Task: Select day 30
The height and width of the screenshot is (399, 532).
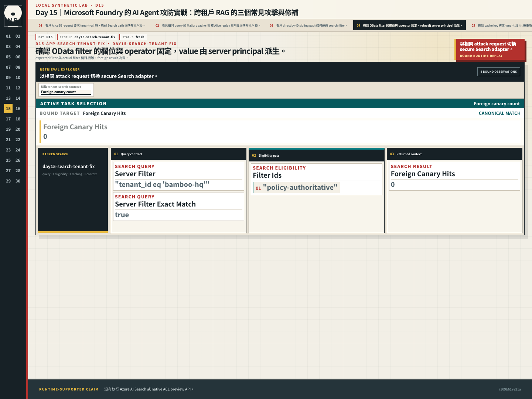Action: (x=18, y=181)
